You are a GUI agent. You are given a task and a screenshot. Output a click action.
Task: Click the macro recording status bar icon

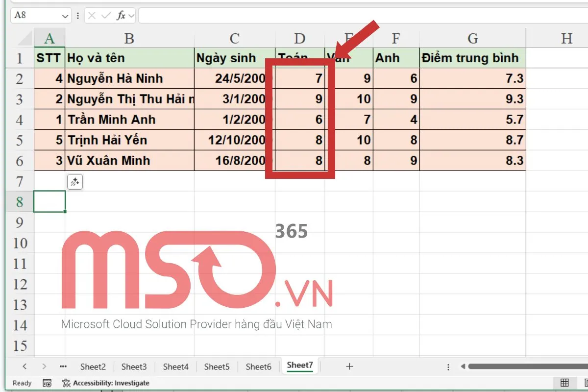(x=47, y=383)
